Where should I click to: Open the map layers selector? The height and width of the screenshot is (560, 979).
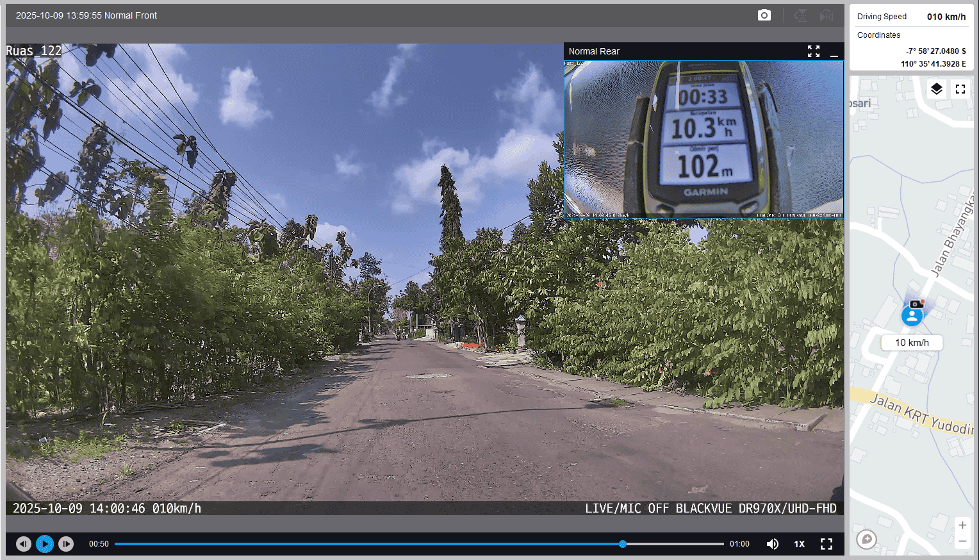click(936, 89)
